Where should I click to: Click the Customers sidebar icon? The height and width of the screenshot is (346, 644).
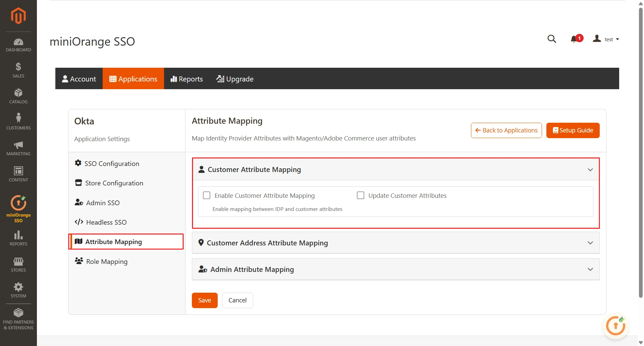[18, 121]
